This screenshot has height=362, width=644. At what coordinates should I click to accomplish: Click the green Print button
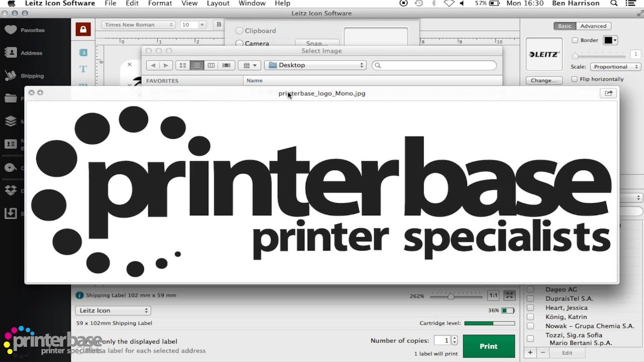click(x=488, y=346)
